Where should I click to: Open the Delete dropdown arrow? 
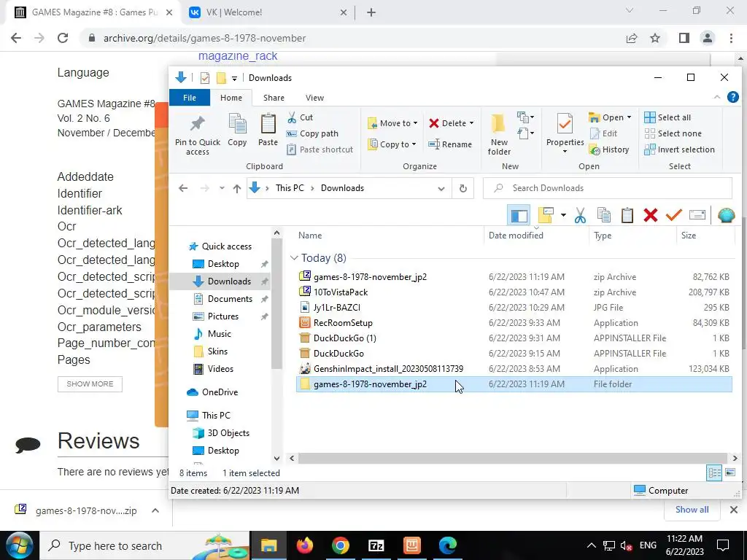point(471,123)
